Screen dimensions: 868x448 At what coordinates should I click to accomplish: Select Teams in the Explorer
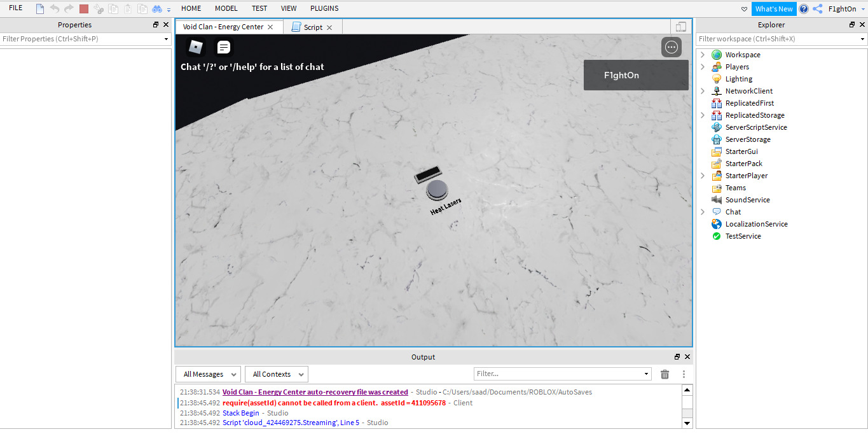[735, 188]
